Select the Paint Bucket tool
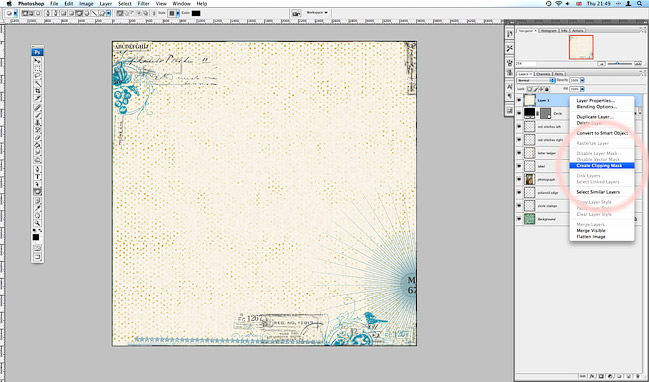Viewport: 649px width, 382px height. 37,144
